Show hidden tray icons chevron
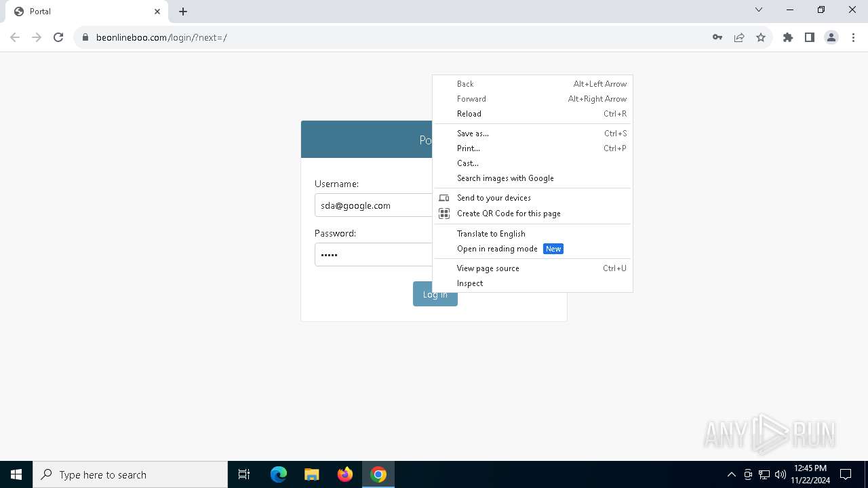 [x=731, y=474]
